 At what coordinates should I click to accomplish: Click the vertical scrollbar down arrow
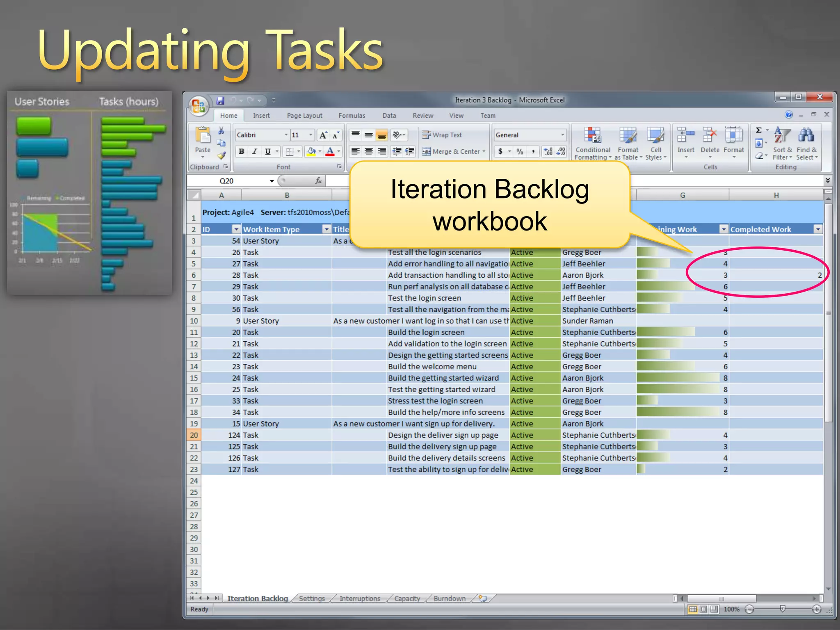(828, 589)
